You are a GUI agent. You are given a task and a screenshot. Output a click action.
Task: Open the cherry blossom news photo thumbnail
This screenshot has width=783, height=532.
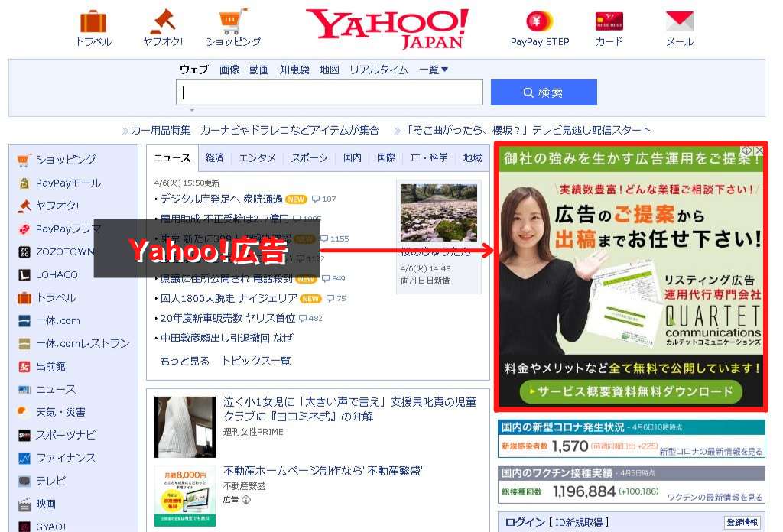click(438, 213)
